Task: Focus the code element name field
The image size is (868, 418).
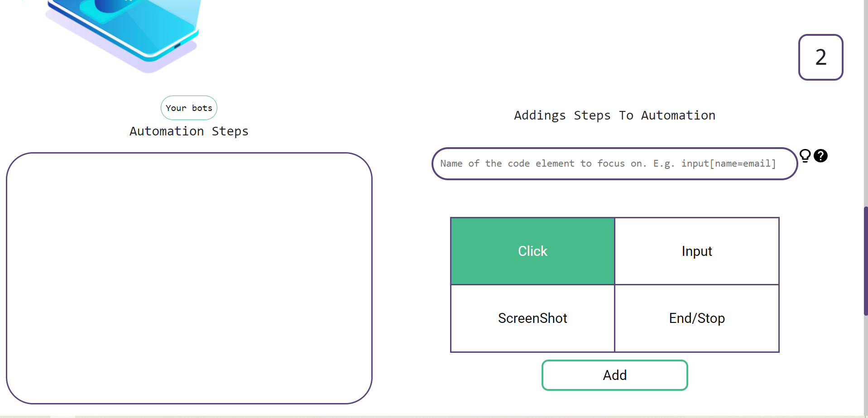Action: tap(614, 163)
